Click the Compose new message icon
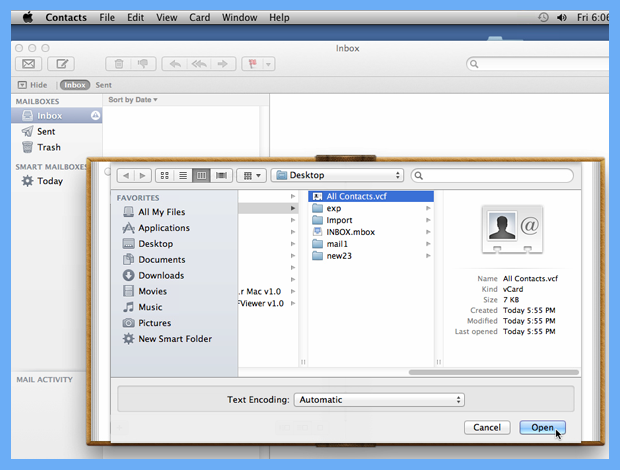The width and height of the screenshot is (620, 470). (x=61, y=64)
